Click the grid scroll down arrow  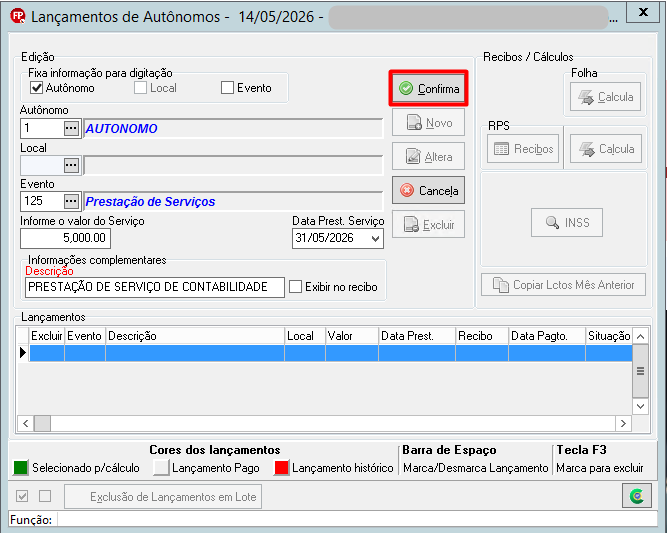tap(640, 406)
